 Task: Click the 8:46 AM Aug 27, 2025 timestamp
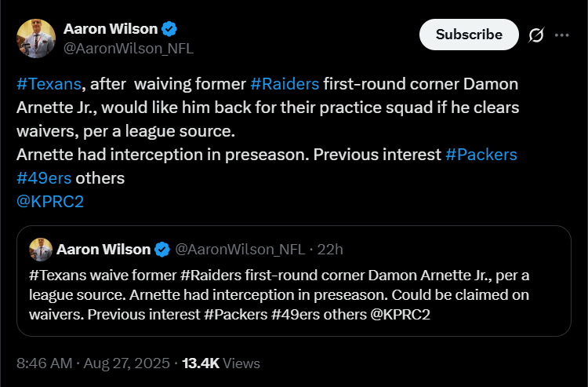(93, 363)
